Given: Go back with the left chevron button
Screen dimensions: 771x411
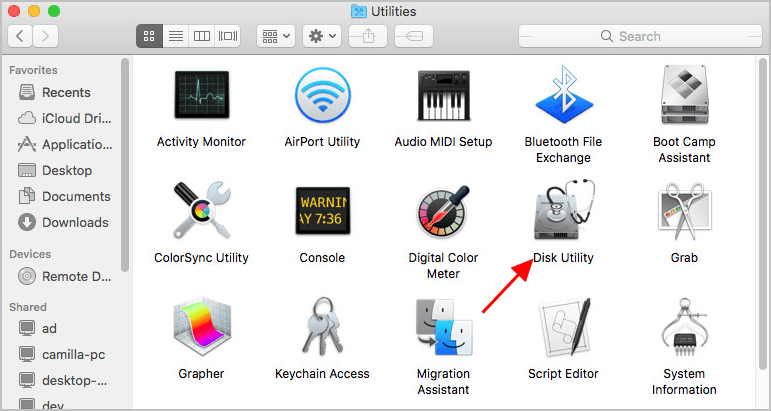Looking at the screenshot, I should [21, 36].
